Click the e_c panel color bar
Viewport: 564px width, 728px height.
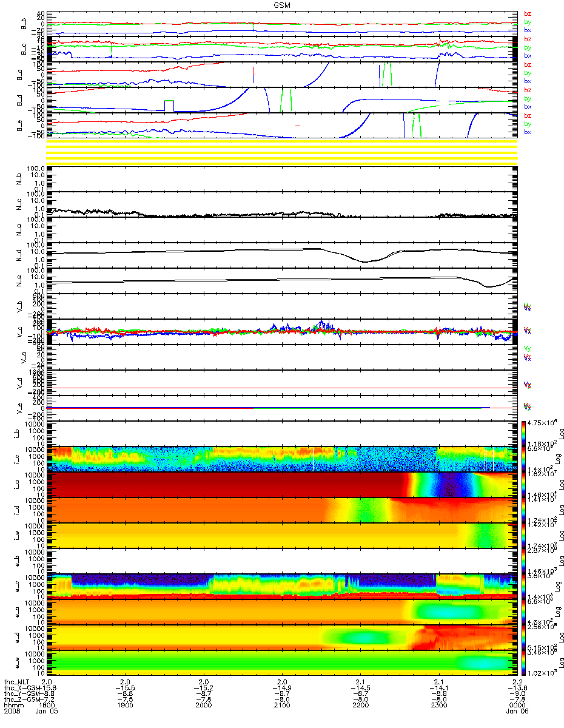pos(525,587)
